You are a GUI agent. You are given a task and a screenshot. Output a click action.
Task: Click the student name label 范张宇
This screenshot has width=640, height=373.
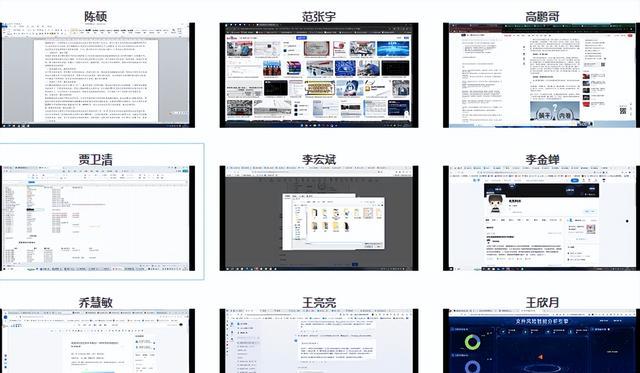click(319, 16)
